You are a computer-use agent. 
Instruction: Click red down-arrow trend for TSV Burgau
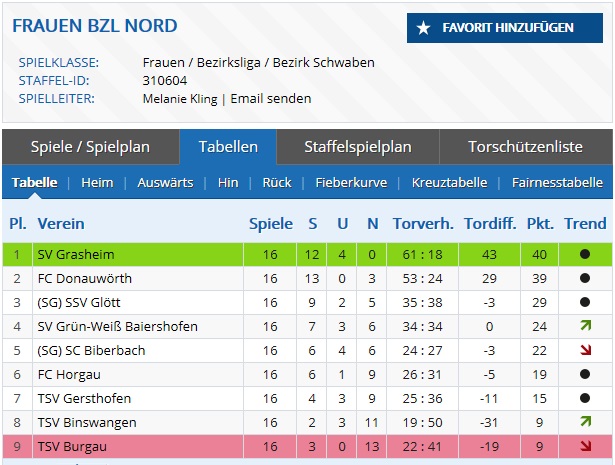pyautogui.click(x=585, y=446)
